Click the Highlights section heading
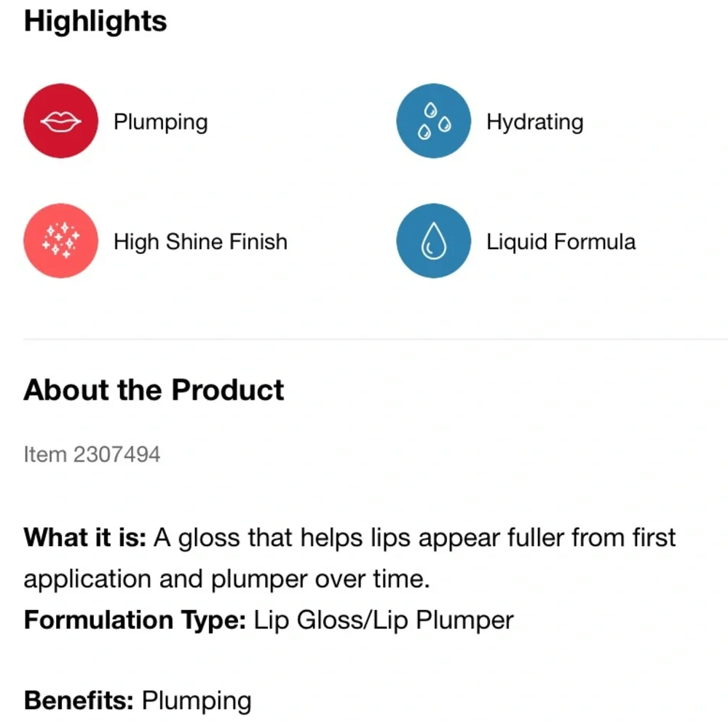 click(x=95, y=21)
